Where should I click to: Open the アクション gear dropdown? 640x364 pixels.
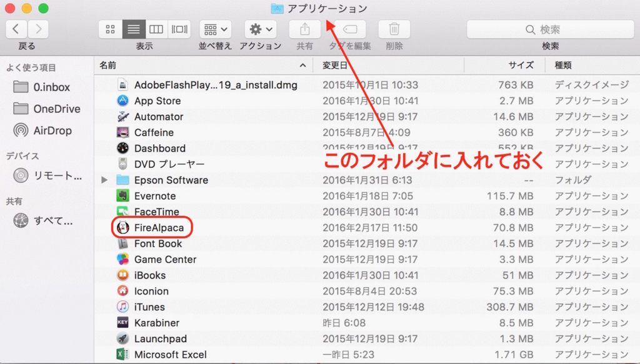[x=261, y=29]
